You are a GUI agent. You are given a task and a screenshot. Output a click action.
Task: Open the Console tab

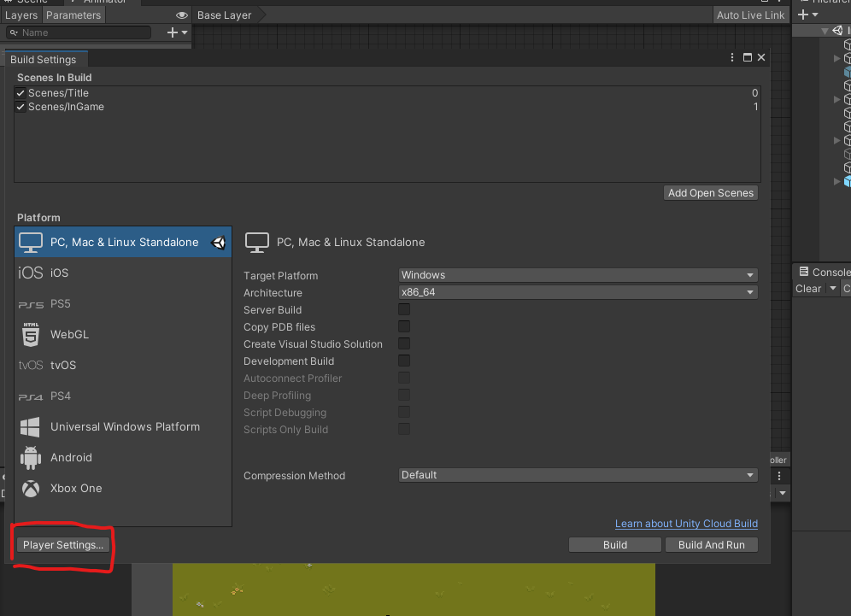click(824, 272)
